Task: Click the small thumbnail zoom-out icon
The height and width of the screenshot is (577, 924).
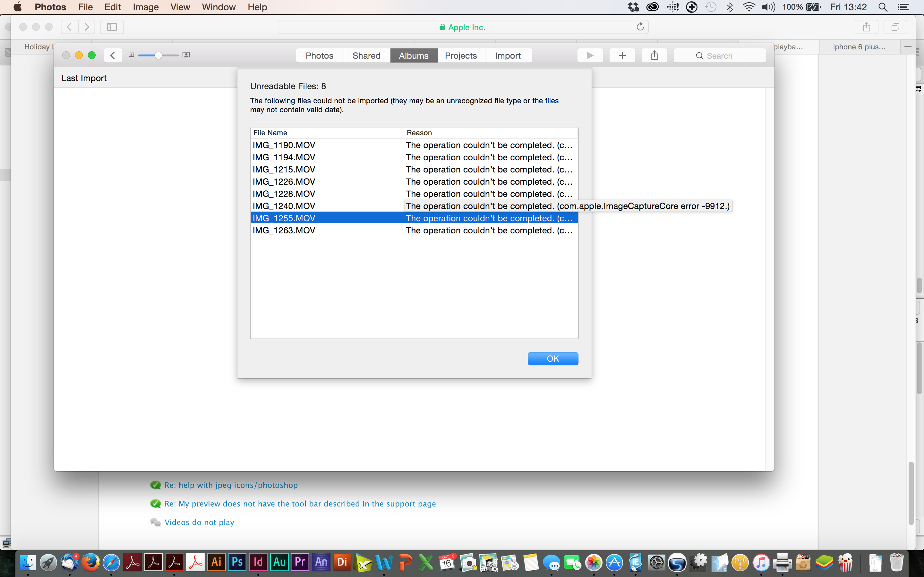Action: [131, 55]
